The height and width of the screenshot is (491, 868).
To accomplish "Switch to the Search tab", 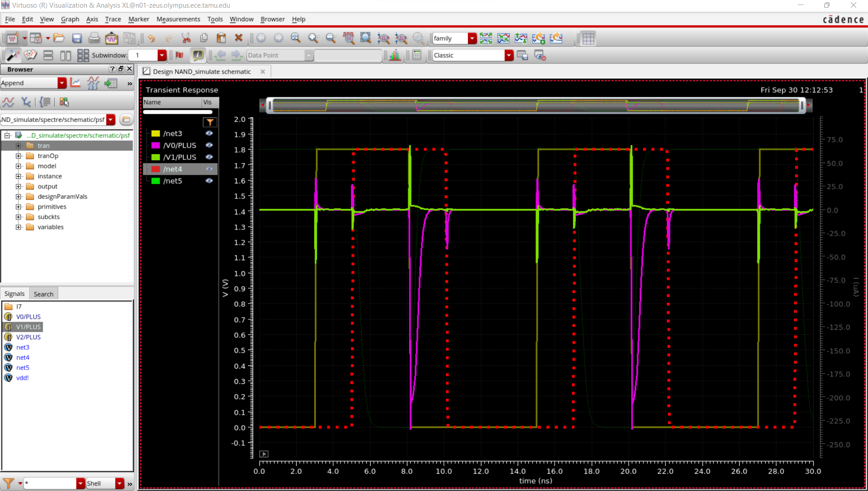I will [43, 294].
